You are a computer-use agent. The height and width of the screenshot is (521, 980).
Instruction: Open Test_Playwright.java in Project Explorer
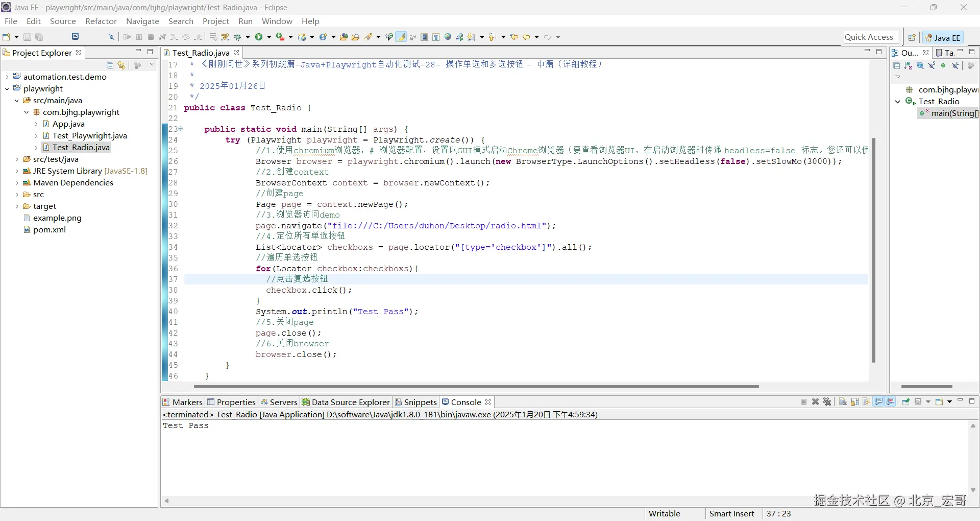(89, 136)
